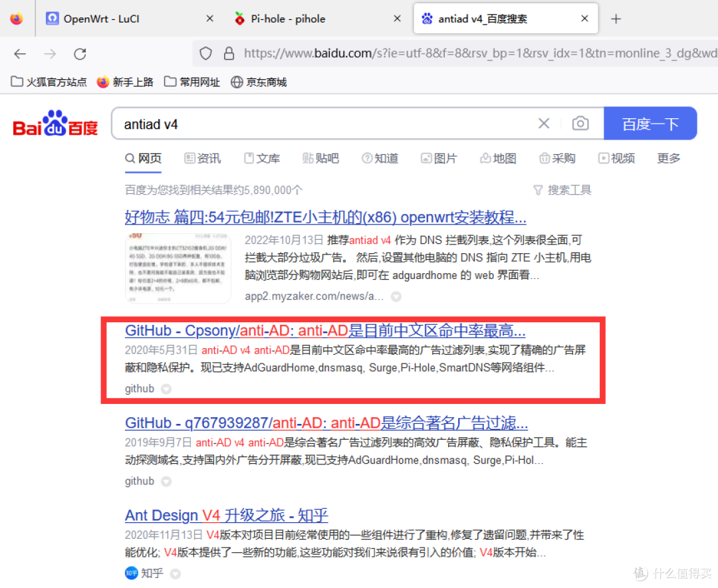Reload the current page

80,54
